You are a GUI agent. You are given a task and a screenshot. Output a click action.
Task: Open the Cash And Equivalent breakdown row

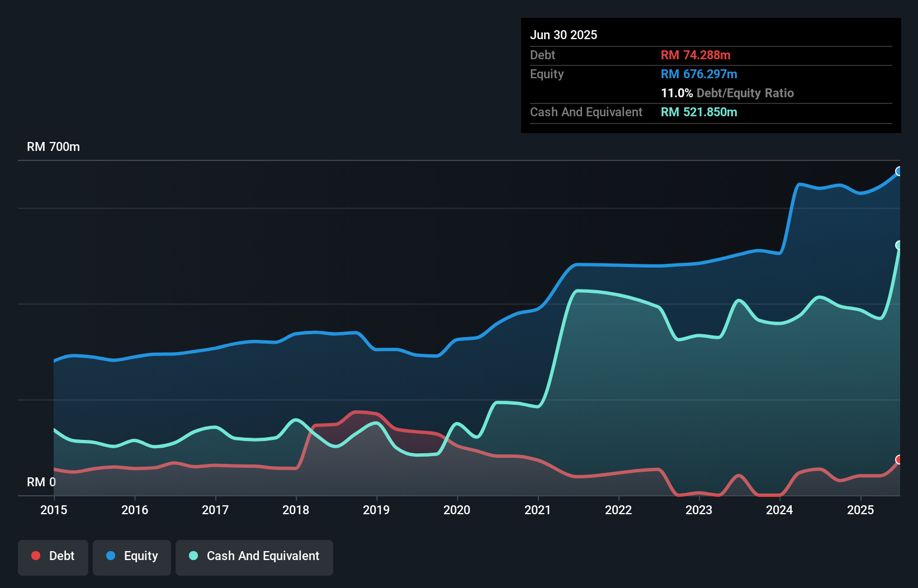(586, 112)
